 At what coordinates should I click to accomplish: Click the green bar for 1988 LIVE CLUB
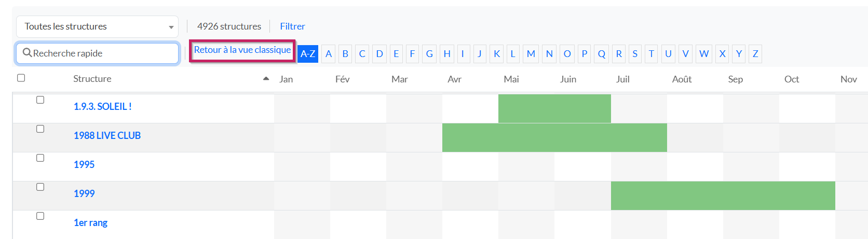(554, 137)
